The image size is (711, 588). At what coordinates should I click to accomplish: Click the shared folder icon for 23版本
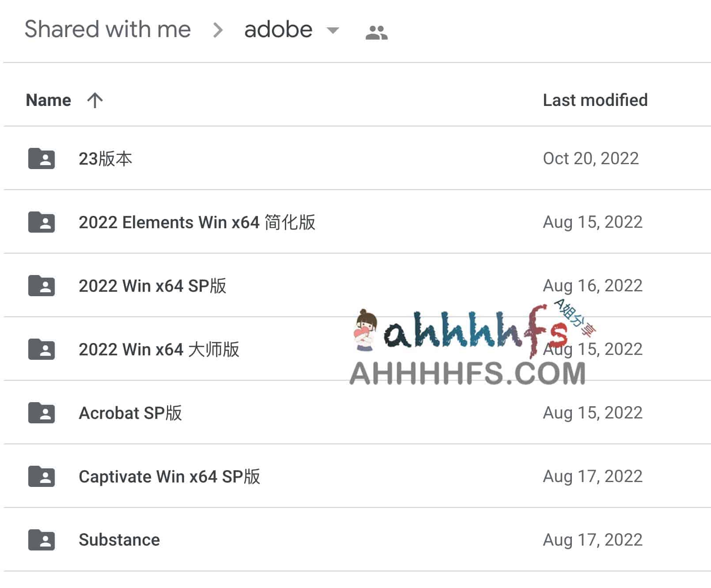pos(42,158)
